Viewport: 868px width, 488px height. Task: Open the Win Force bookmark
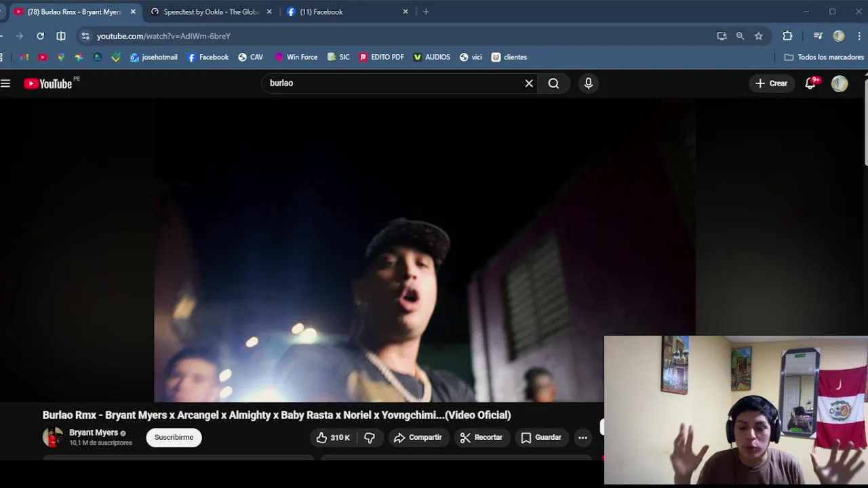coord(296,57)
